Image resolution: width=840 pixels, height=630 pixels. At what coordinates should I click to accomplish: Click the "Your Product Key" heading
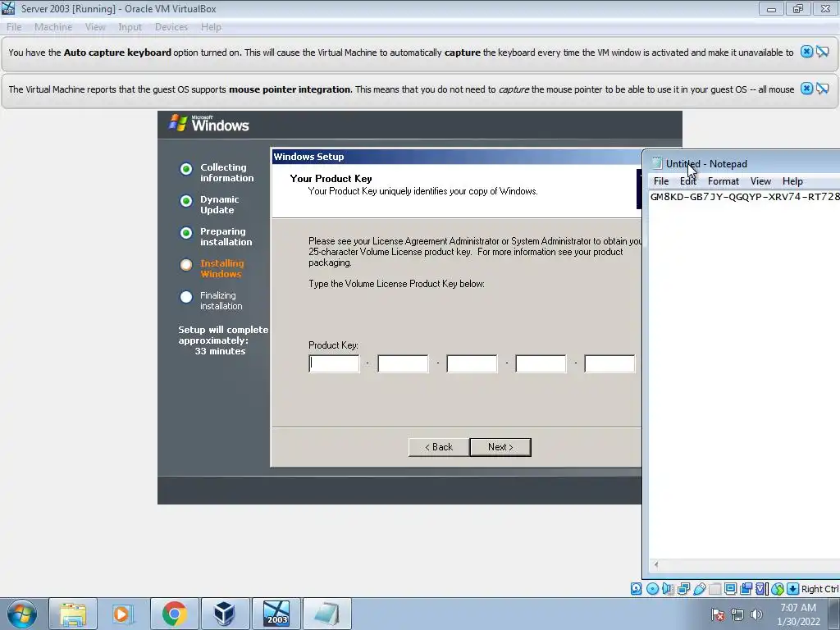(x=331, y=178)
